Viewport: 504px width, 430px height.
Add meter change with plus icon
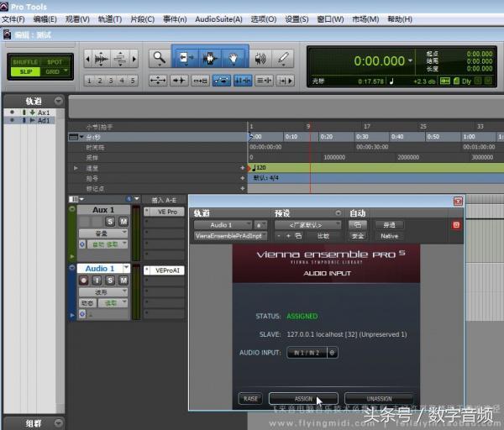click(243, 178)
